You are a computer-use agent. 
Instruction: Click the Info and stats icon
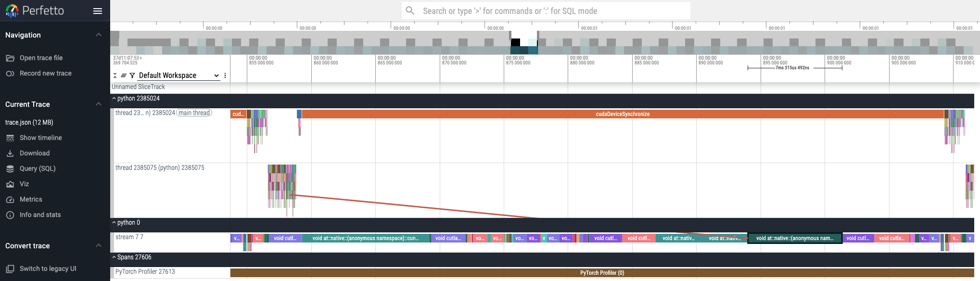(10, 215)
